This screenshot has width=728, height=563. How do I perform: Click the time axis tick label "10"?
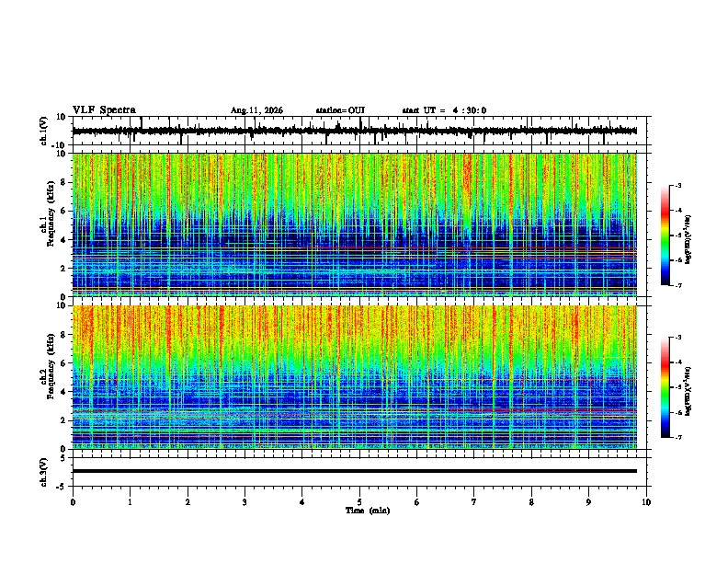coord(646,502)
